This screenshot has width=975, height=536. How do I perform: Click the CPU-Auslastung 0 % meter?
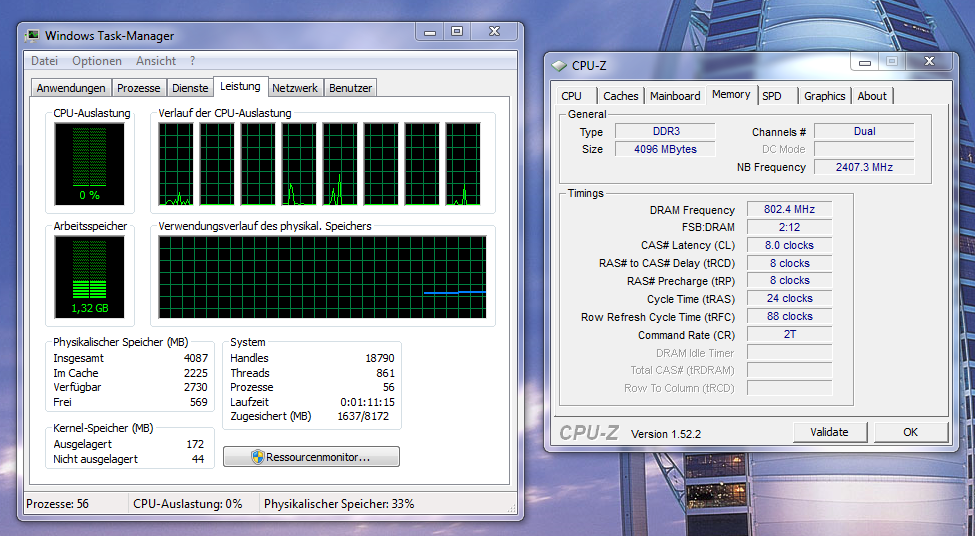[90, 164]
